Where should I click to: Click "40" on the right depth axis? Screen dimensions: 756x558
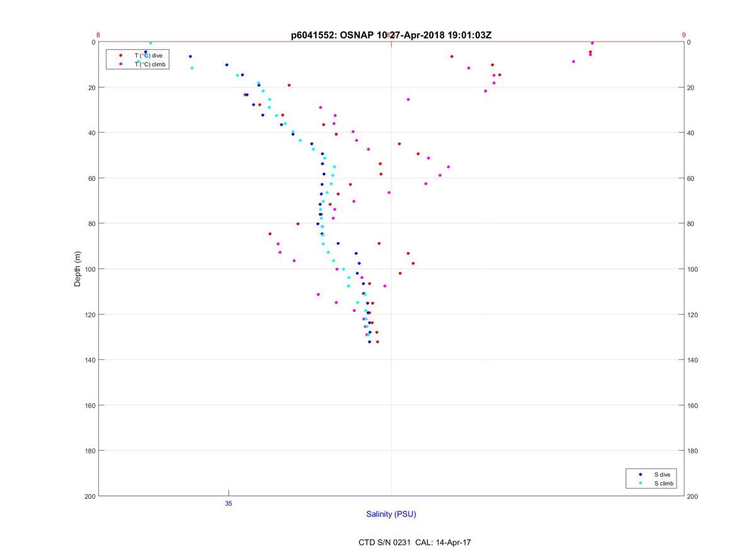[x=691, y=133]
